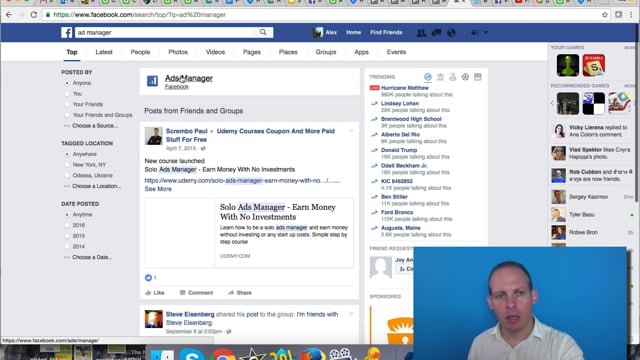Select Your Friends and Groups option
Image resolution: width=640 pixels, height=360 pixels.
[x=67, y=115]
